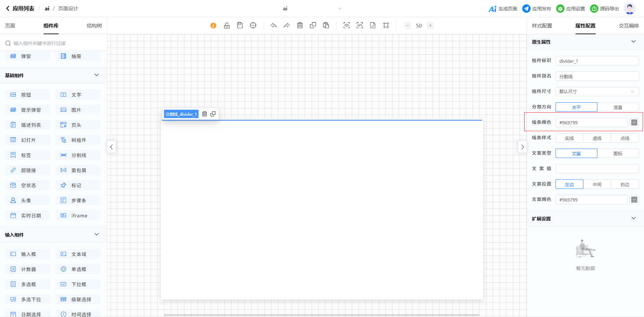The image size is (644, 317).
Task: Choose 虚线 as the line style
Action: (x=597, y=138)
